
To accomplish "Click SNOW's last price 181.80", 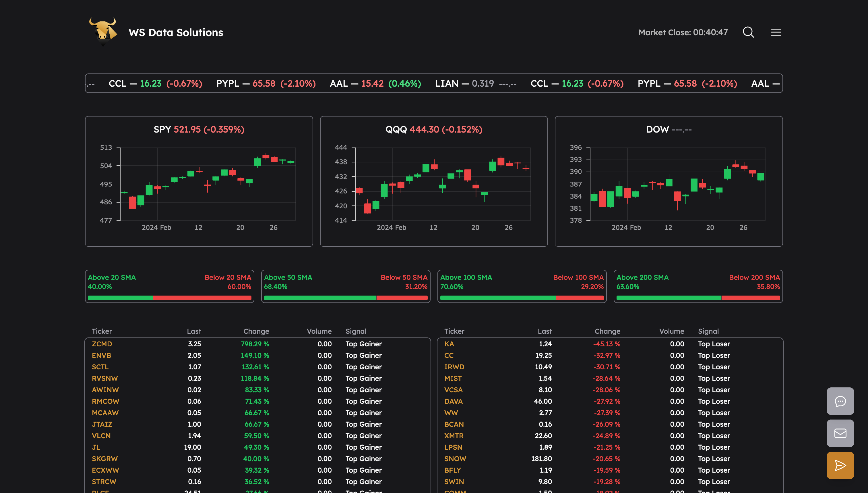I will coord(542,459).
